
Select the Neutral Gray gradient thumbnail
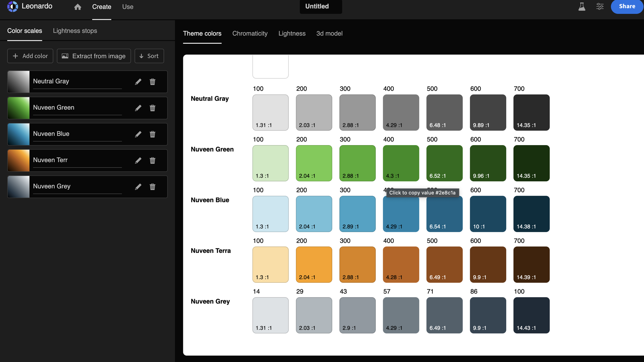point(19,82)
